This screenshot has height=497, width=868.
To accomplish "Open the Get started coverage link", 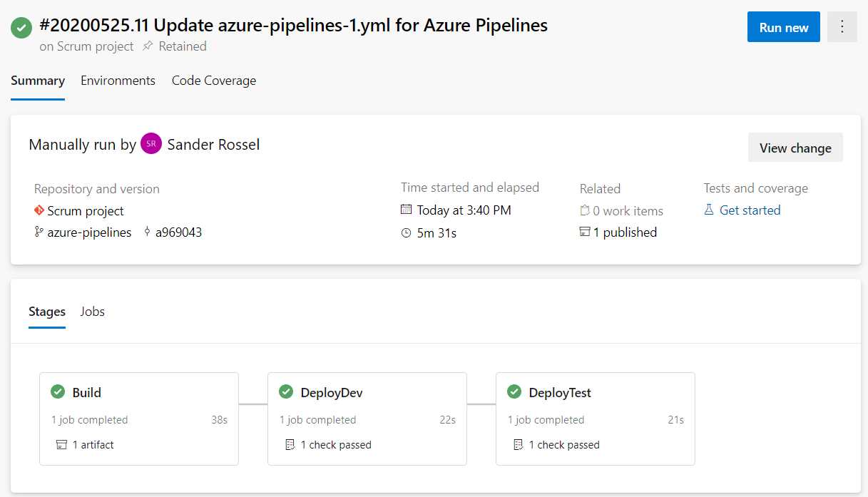I will pos(748,210).
